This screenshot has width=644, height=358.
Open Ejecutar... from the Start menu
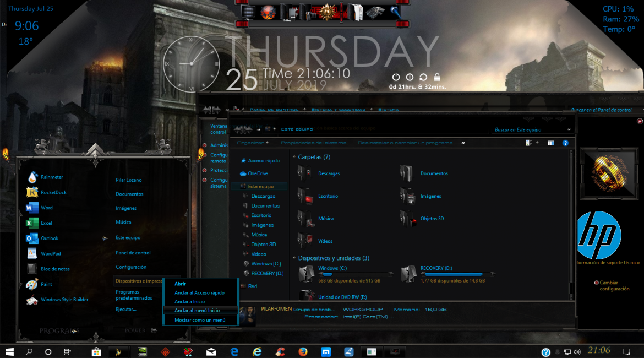pos(125,310)
